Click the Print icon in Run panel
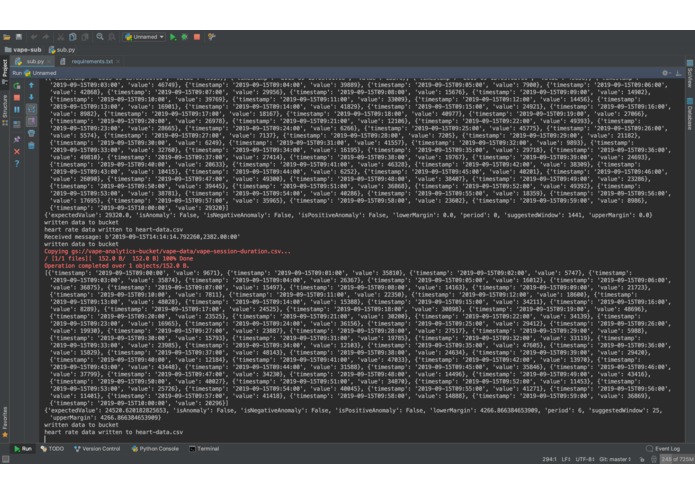Screen dimensions: 695x494 click(x=31, y=133)
